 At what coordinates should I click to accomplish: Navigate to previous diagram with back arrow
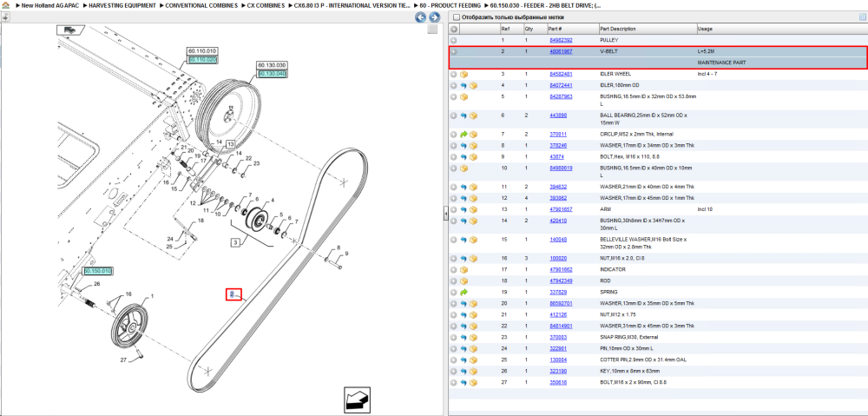click(420, 17)
